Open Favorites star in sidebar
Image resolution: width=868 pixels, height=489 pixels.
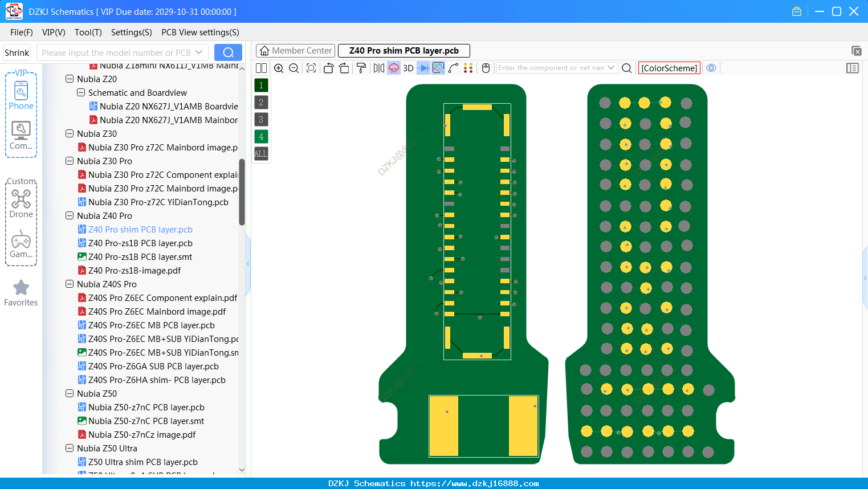(21, 293)
